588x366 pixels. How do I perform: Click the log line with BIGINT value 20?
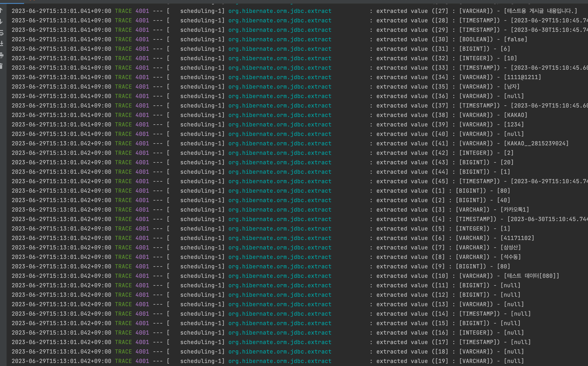pyautogui.click(x=507, y=162)
